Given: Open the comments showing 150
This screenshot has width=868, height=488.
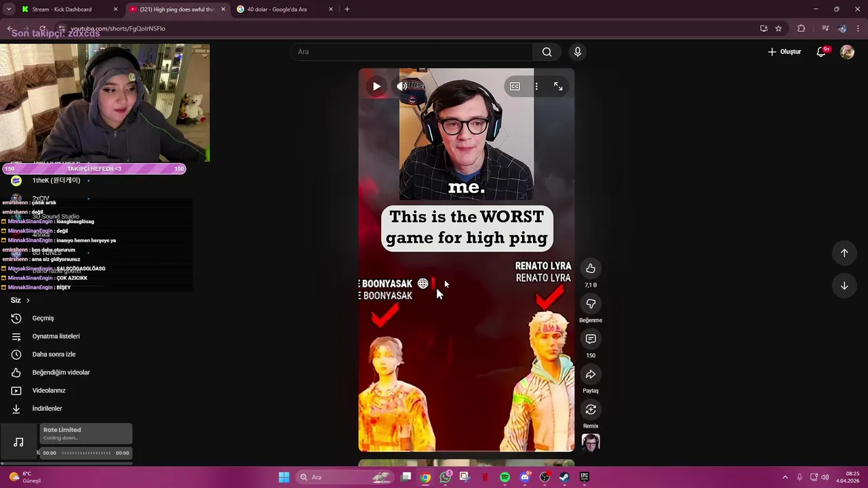Looking at the screenshot, I should click(x=591, y=339).
